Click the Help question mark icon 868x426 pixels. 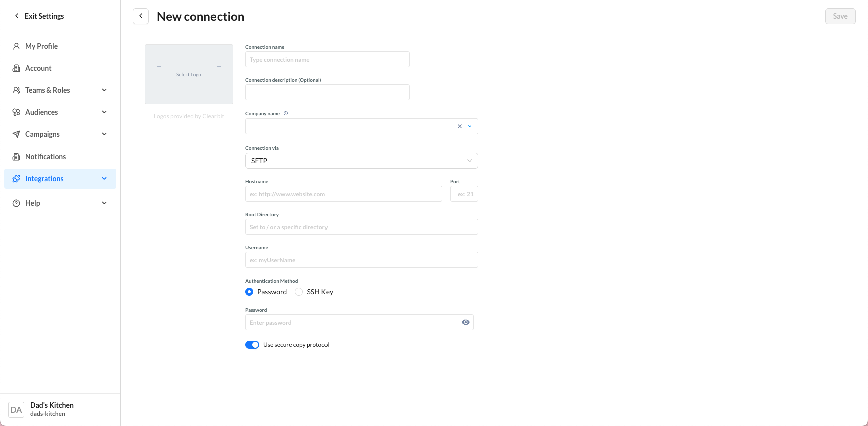(x=16, y=203)
